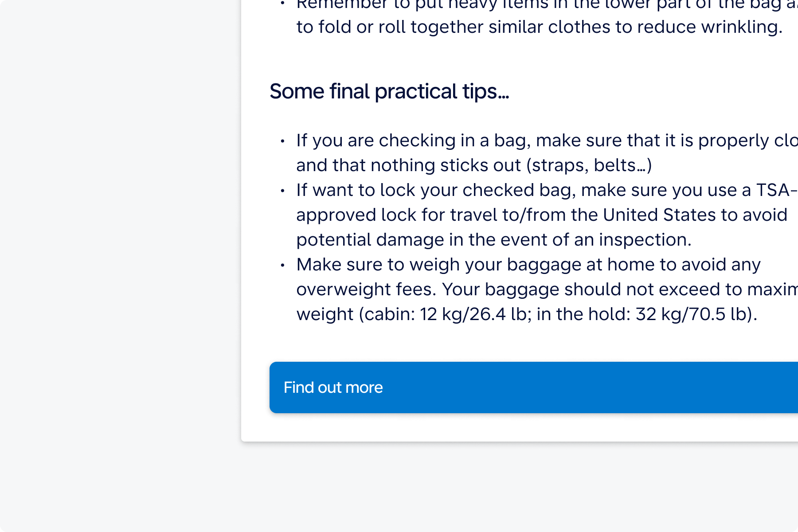Click the cabin and hold weight limits line
The image size is (798, 532).
click(526, 314)
